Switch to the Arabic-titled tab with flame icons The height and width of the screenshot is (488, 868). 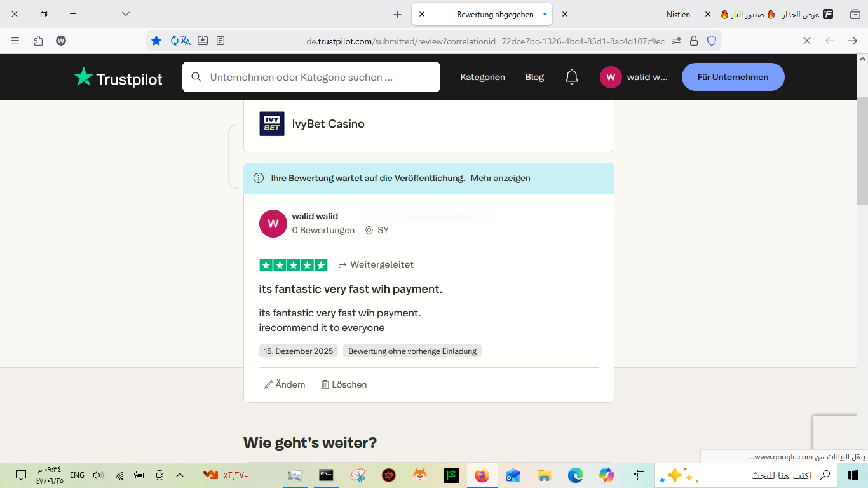(x=776, y=14)
